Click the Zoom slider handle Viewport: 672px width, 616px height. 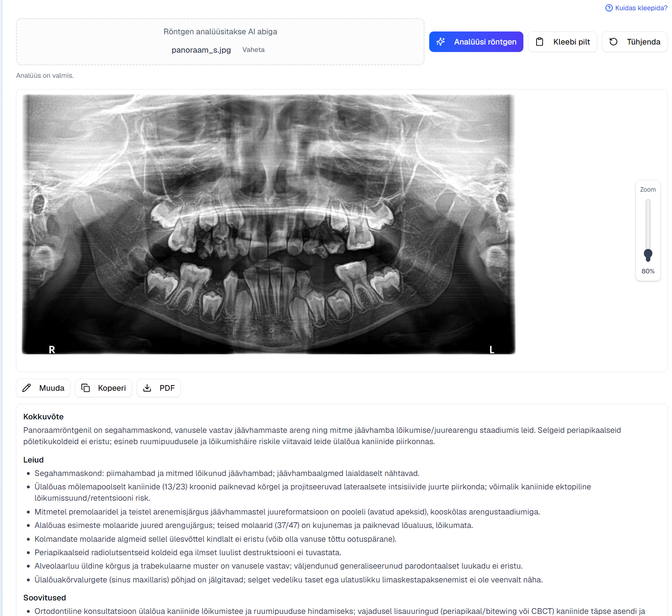click(648, 254)
